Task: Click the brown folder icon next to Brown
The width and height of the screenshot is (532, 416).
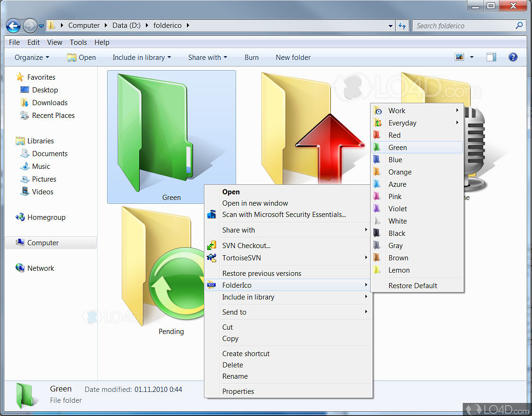Action: (x=377, y=258)
